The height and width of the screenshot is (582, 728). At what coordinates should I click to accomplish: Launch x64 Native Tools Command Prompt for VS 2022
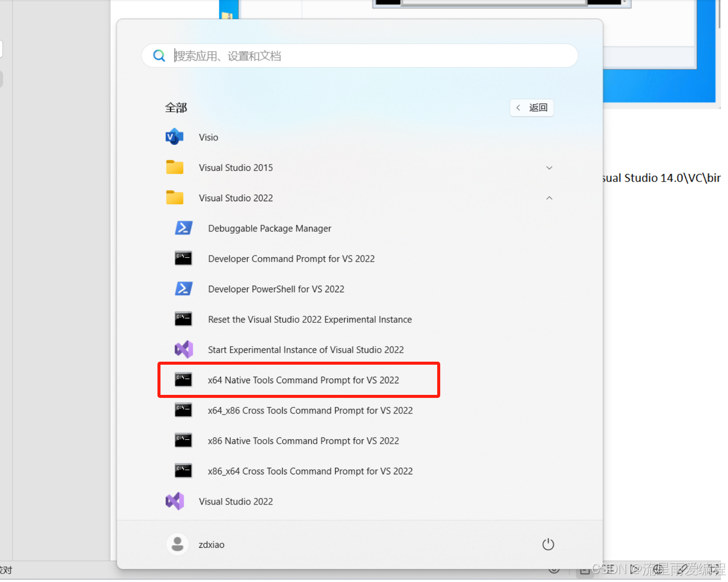pos(303,380)
